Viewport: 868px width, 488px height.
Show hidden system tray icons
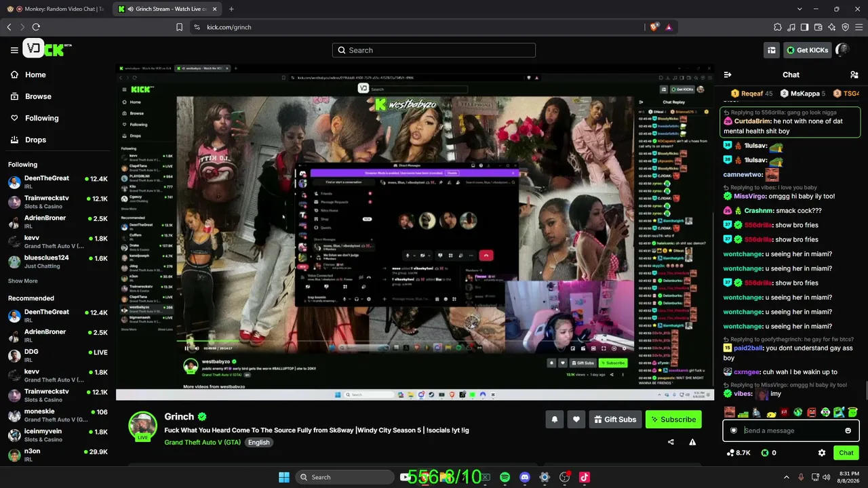click(787, 477)
